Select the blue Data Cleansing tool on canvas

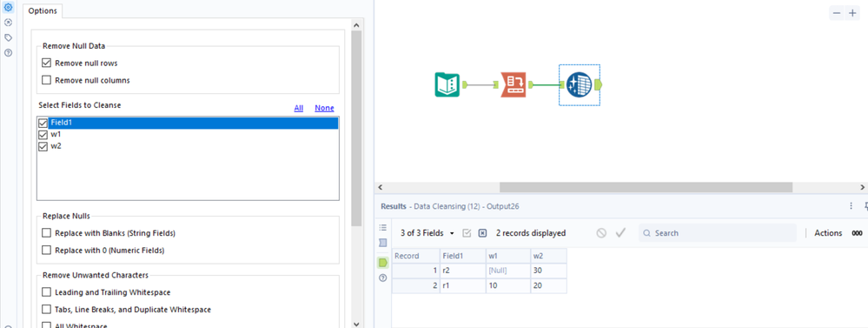point(579,84)
